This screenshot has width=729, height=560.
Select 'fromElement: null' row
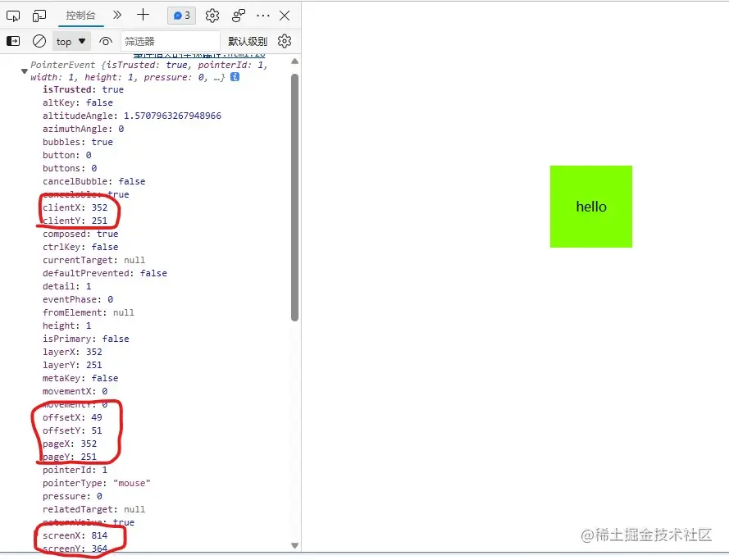(x=89, y=312)
